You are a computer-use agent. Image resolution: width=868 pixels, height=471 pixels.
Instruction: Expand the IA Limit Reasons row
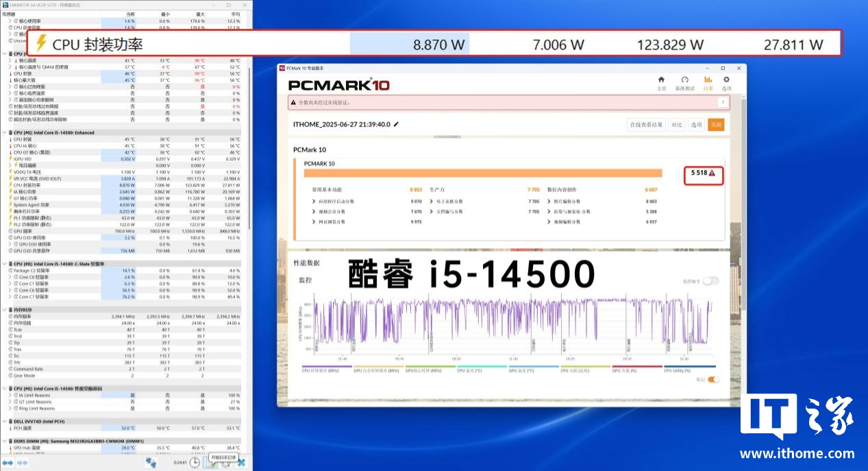(x=10, y=395)
